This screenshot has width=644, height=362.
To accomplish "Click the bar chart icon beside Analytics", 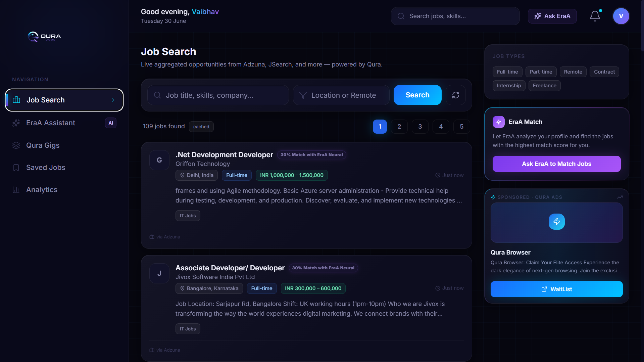I will pos(16,190).
